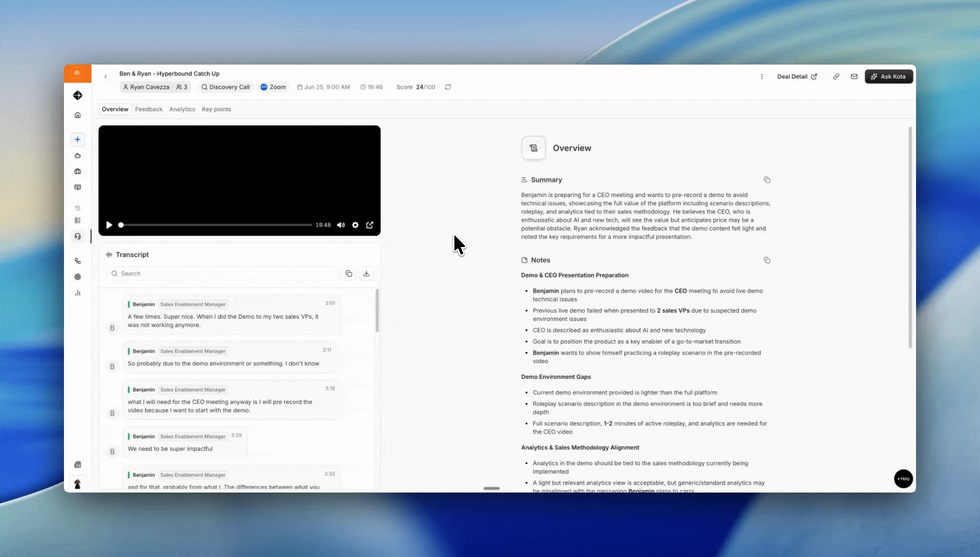Switch to the Feedback tab
This screenshot has height=557, width=980.
pos(149,109)
